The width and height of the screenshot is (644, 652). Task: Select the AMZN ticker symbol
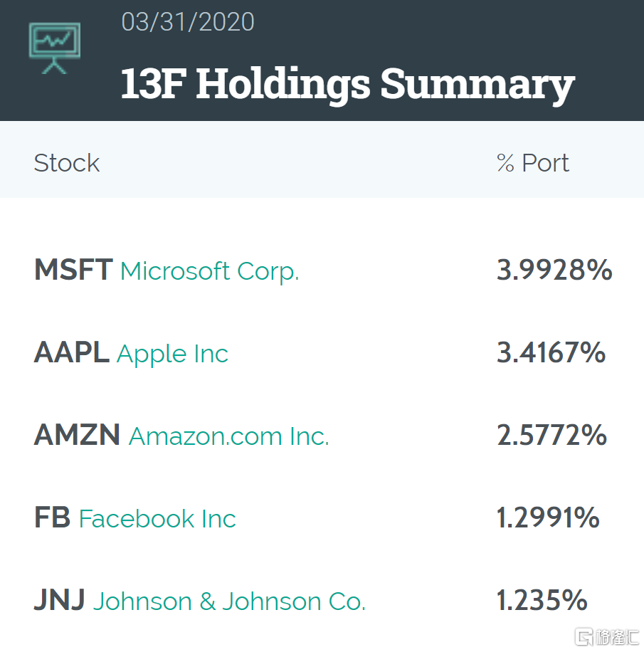[77, 436]
